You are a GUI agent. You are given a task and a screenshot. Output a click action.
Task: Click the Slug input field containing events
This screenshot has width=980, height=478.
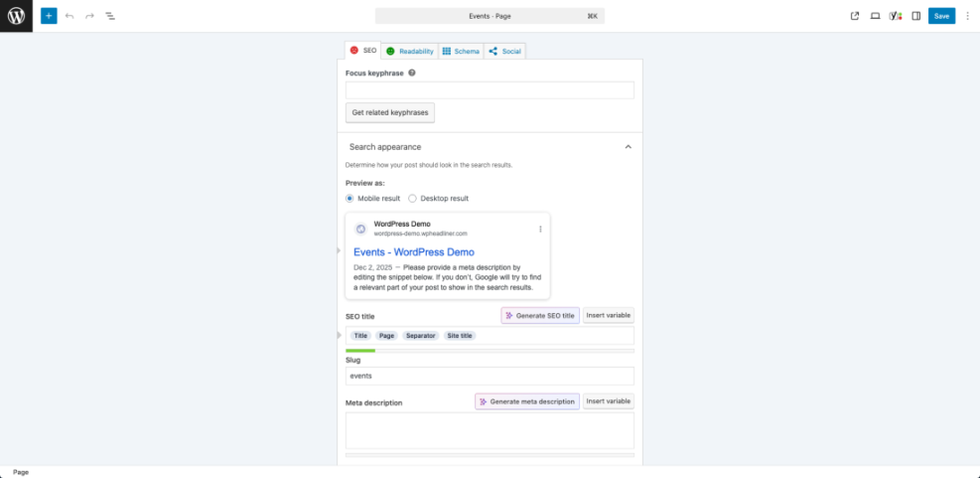coord(490,376)
